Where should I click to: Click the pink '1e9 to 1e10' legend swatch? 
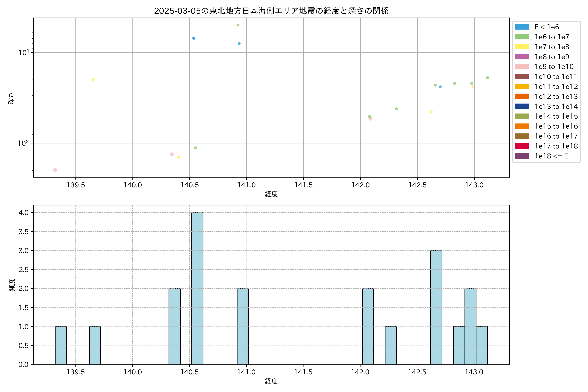tap(522, 66)
